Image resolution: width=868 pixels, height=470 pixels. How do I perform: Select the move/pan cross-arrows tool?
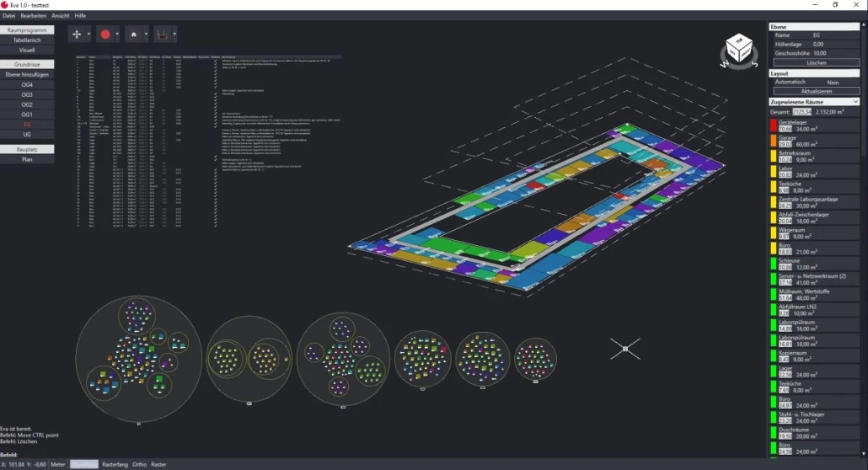click(78, 35)
